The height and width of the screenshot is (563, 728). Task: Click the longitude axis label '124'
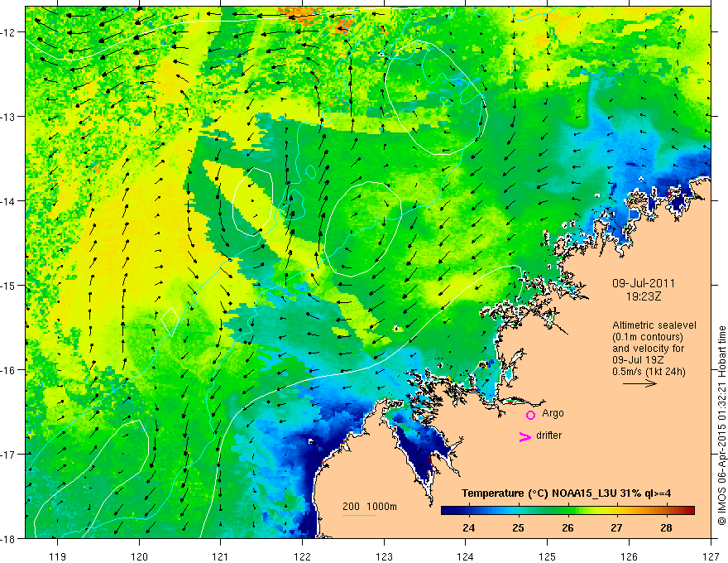pos(466,556)
